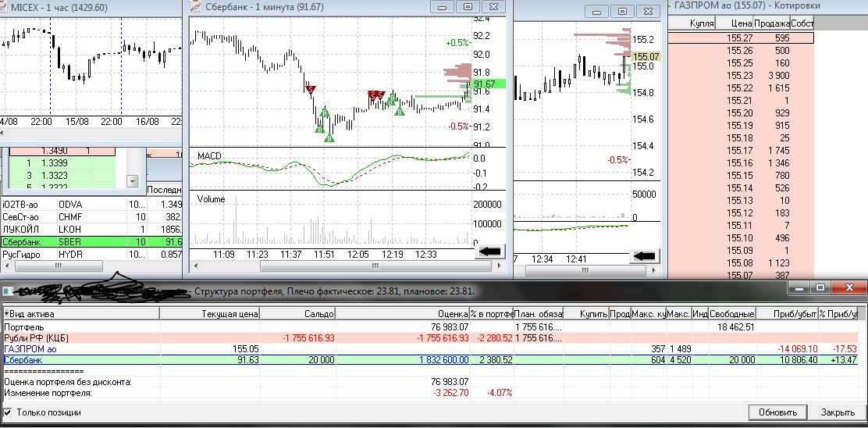Select the РусГидро HYDR row
The image size is (868, 428).
(91, 254)
